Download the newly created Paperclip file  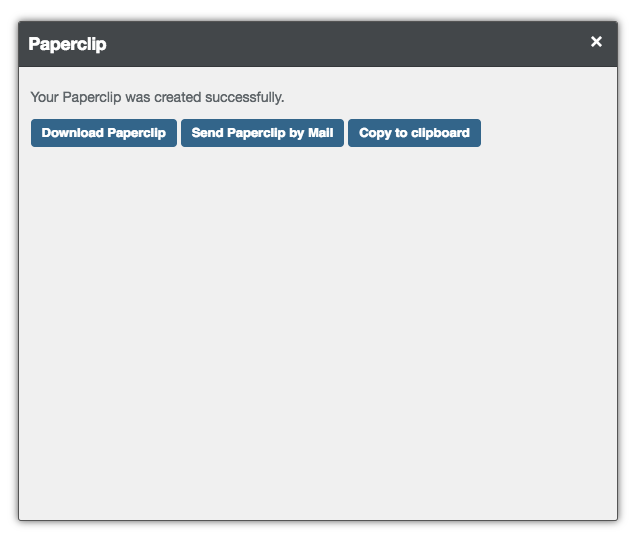click(x=104, y=133)
